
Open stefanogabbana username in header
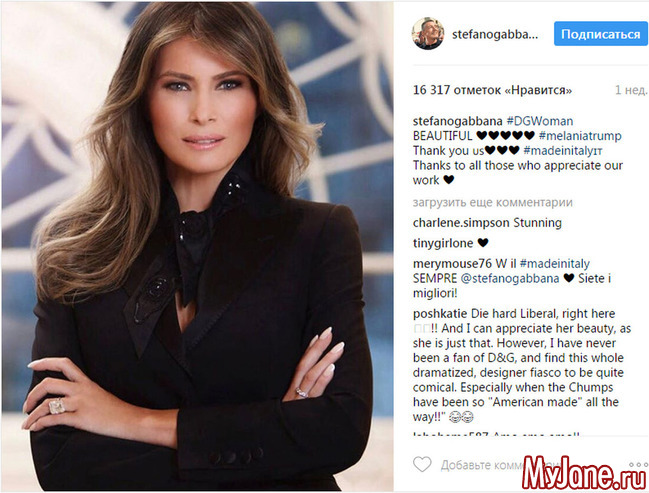[x=495, y=34]
